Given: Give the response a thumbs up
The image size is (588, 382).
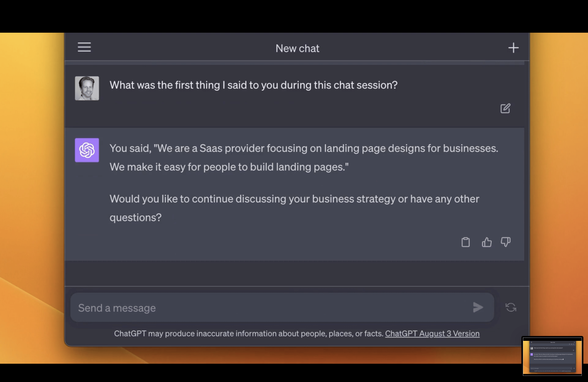Looking at the screenshot, I should pos(486,242).
